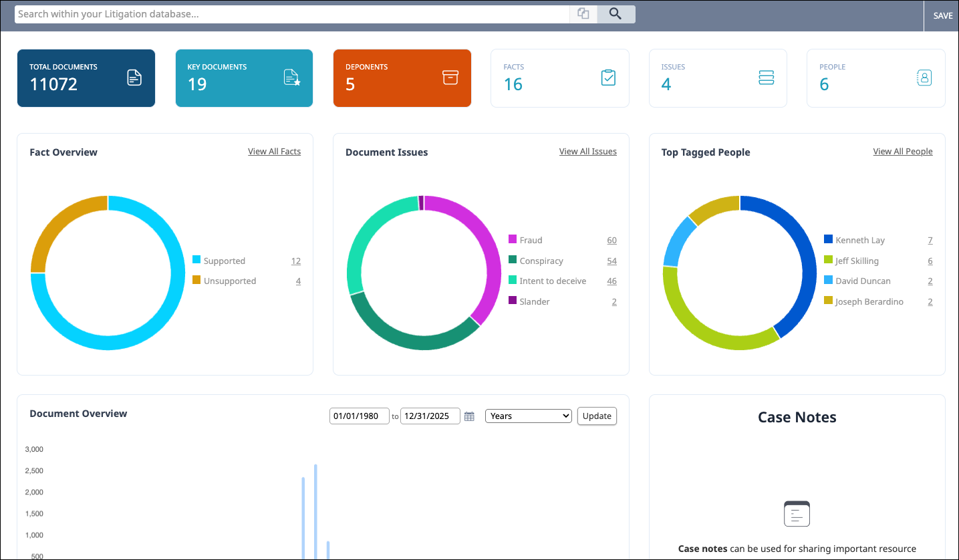Viewport: 959px width, 560px height.
Task: Open the People 6 card
Action: (876, 78)
